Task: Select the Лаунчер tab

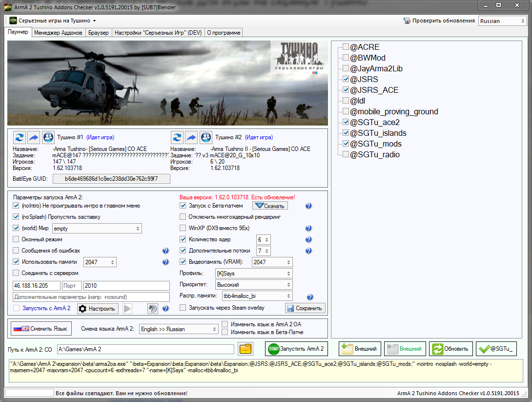Action: point(18,32)
